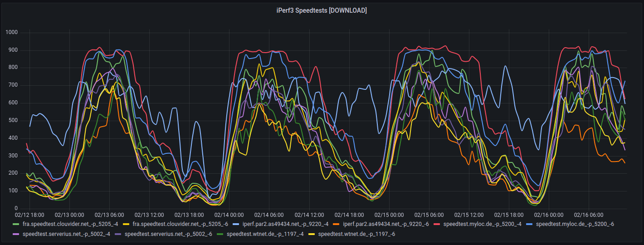Screen dimensions: 644x245
Task: Click the 700 y-axis label
Action: pyautogui.click(x=13, y=85)
